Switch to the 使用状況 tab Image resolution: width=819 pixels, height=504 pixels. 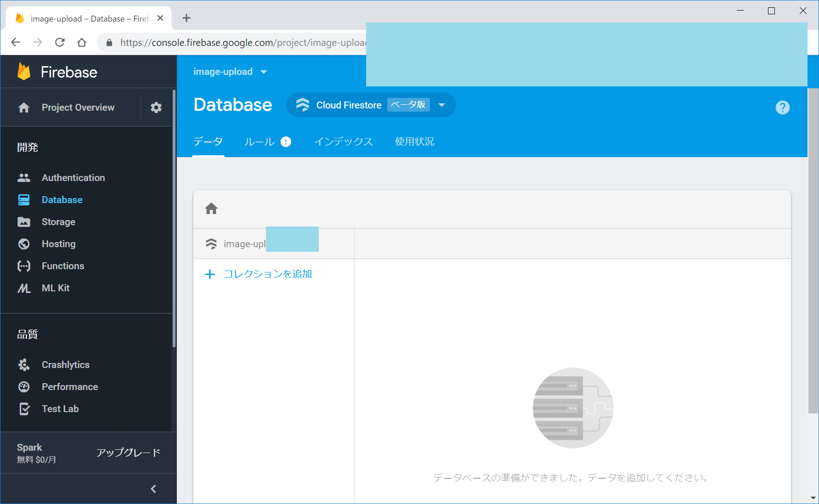414,142
